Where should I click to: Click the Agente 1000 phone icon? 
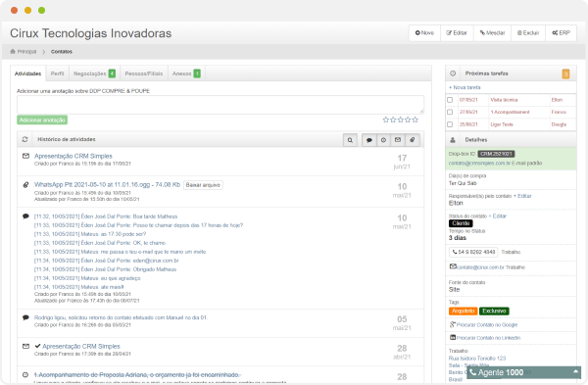click(x=473, y=372)
